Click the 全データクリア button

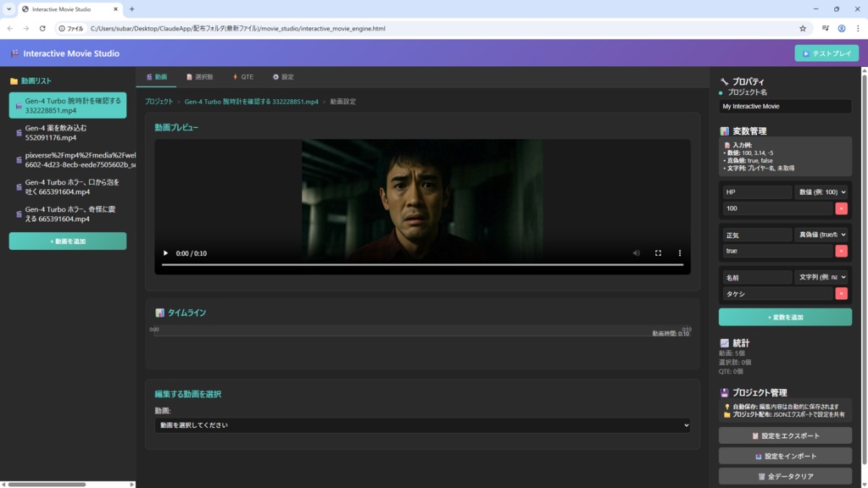pos(785,476)
